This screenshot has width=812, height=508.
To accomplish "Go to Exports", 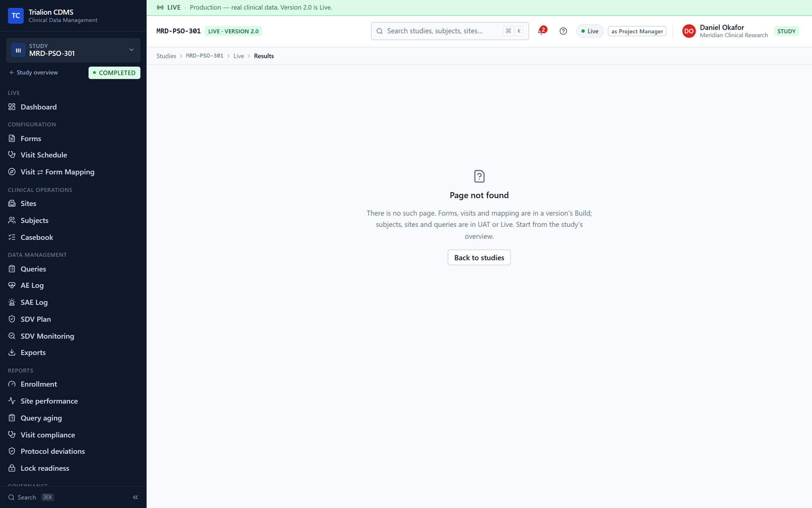I will [x=73, y=353].
